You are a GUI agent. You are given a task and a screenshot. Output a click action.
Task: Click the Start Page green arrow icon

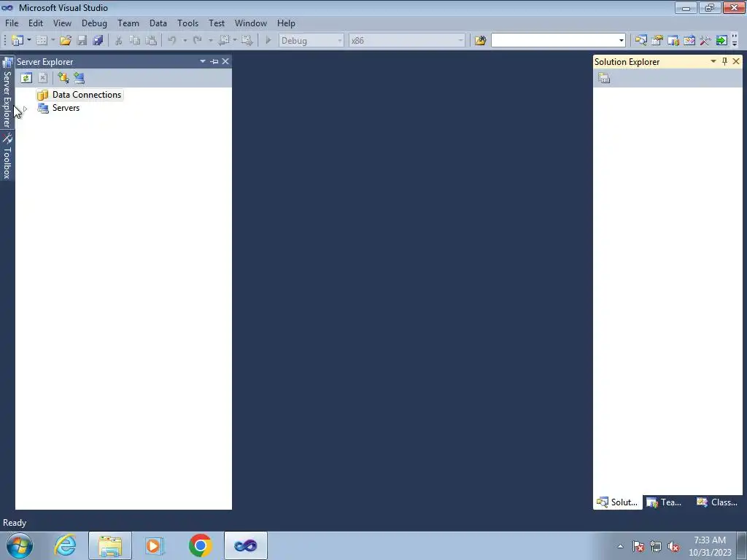click(721, 41)
